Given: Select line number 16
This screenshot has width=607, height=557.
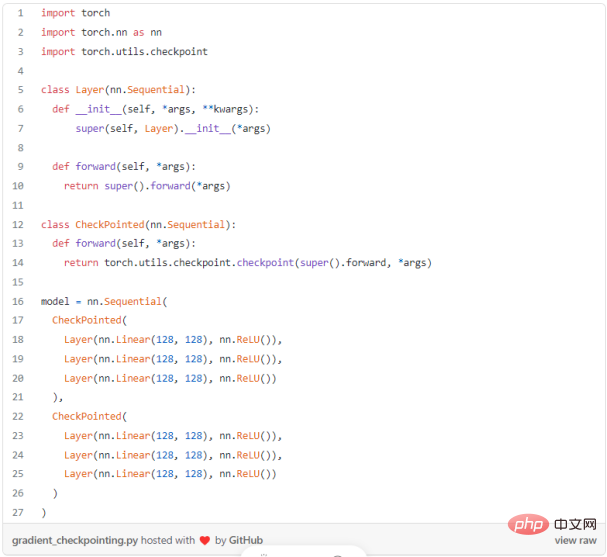Looking at the screenshot, I should (x=18, y=301).
